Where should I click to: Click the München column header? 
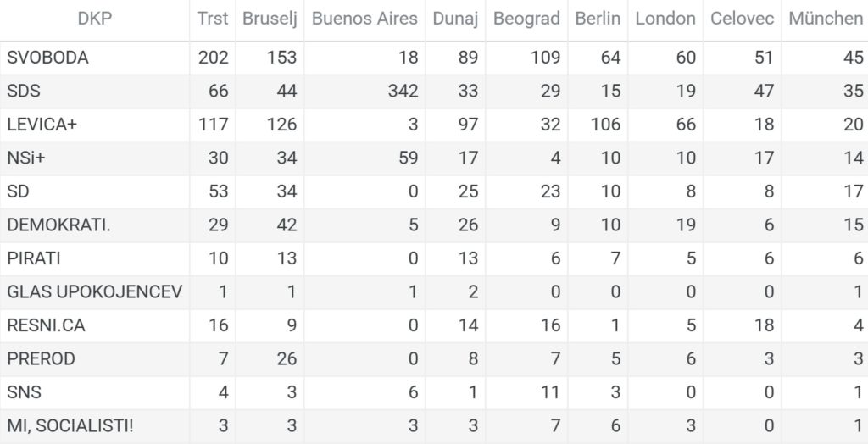pos(826,19)
